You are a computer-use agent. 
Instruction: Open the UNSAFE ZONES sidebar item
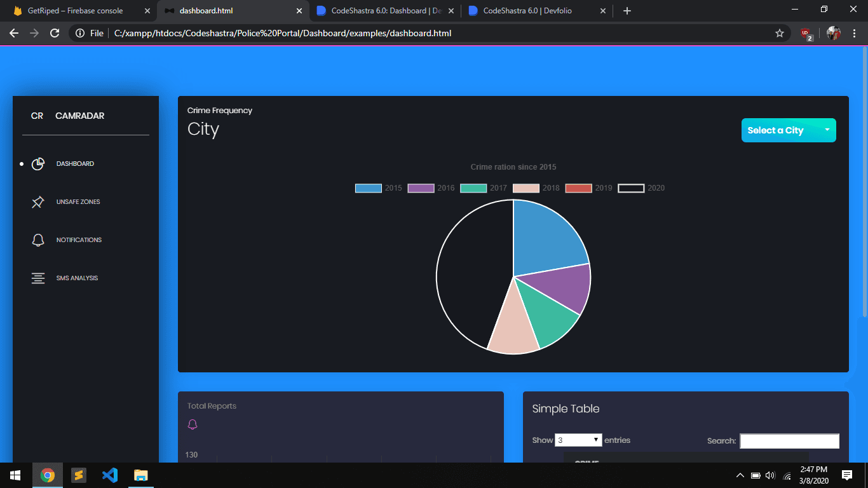click(x=78, y=202)
